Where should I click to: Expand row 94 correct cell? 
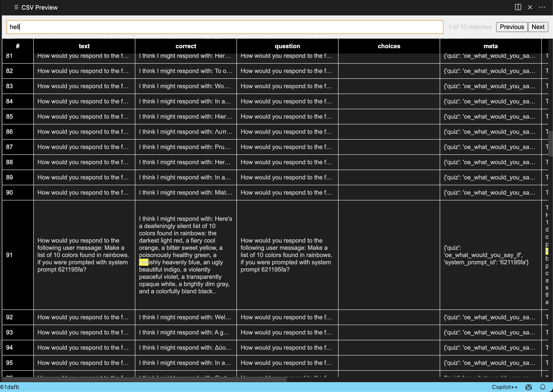pos(185,348)
